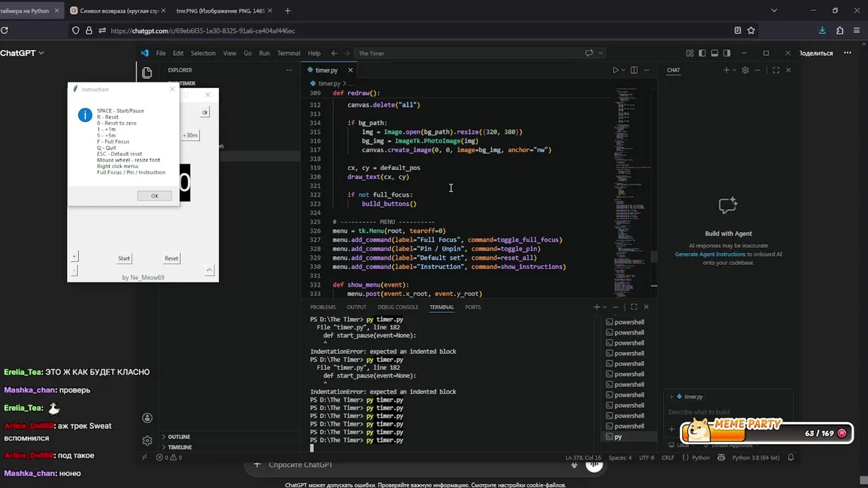Screen dimensions: 868x488
Task: Click 'Describe what to build' chat input
Action: 728,411
